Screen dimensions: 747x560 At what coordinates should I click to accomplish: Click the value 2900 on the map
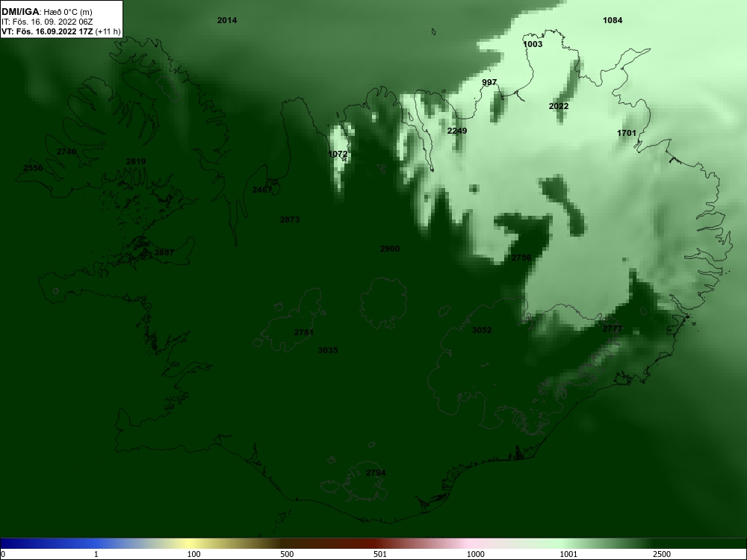pos(390,249)
